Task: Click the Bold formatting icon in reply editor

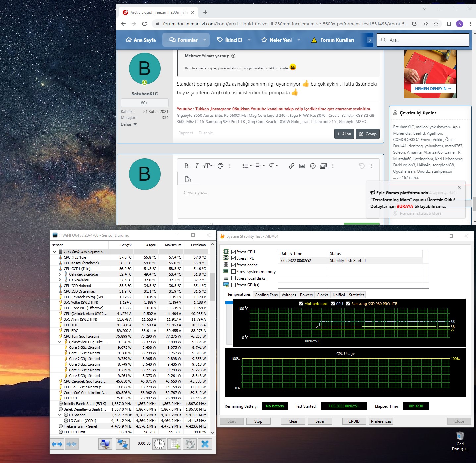Action: (186, 166)
